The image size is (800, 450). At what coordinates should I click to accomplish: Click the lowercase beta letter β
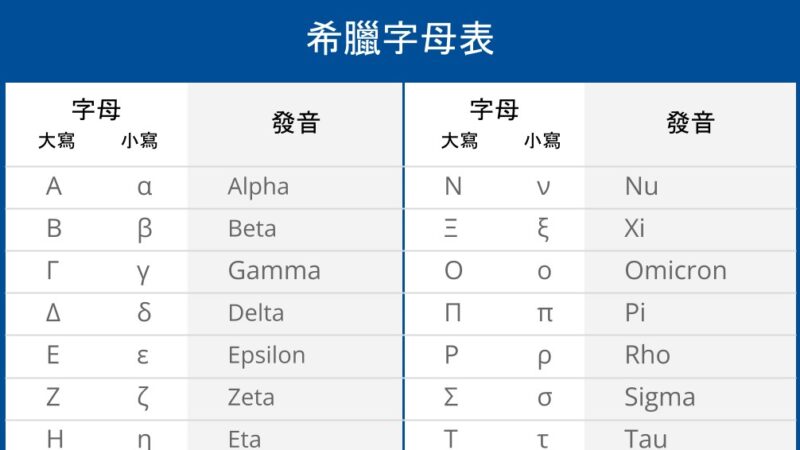(x=145, y=230)
